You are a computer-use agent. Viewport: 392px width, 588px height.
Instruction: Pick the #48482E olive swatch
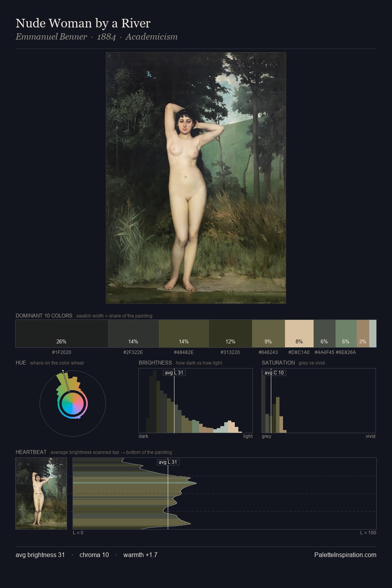click(184, 334)
